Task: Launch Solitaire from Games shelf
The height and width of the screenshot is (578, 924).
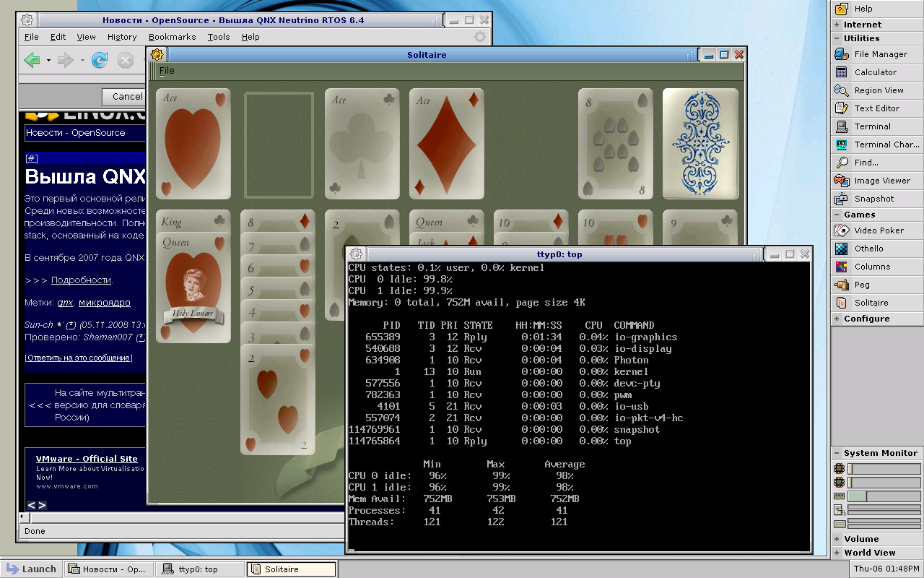Action: pyautogui.click(x=877, y=303)
